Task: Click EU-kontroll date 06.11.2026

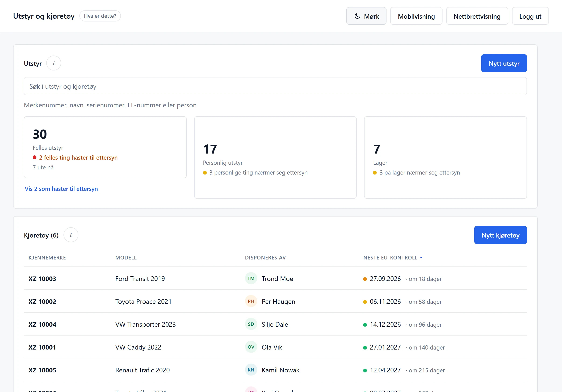Action: point(385,301)
